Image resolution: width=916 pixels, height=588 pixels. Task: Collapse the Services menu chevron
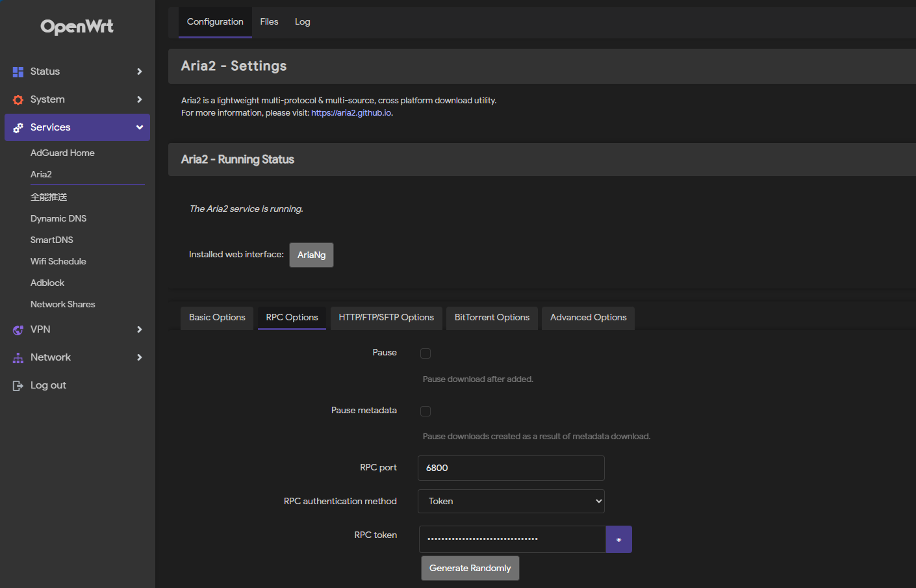click(x=139, y=127)
